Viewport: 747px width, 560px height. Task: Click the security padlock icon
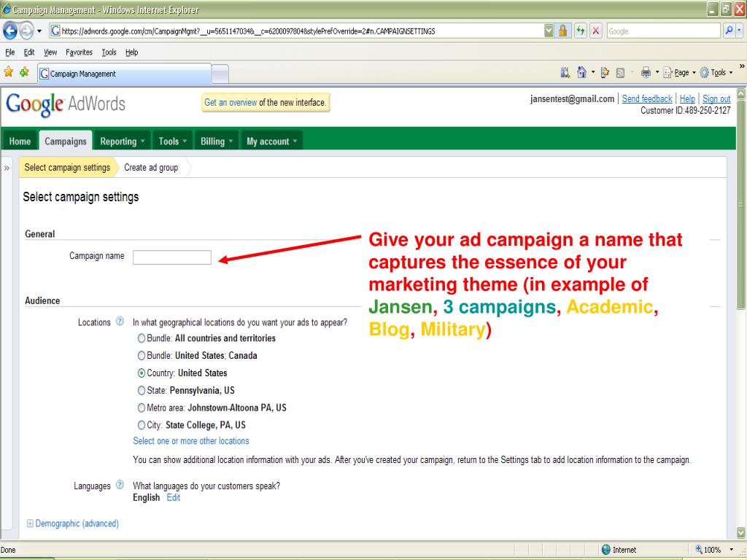click(563, 31)
